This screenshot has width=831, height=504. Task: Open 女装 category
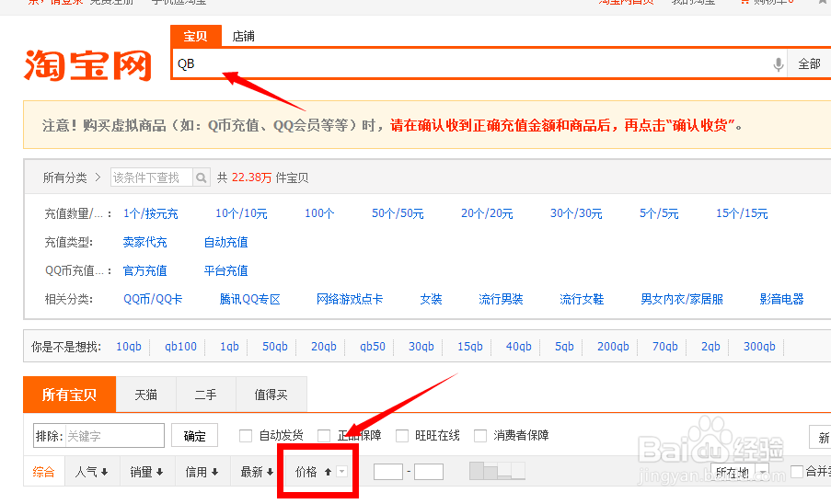pyautogui.click(x=431, y=299)
